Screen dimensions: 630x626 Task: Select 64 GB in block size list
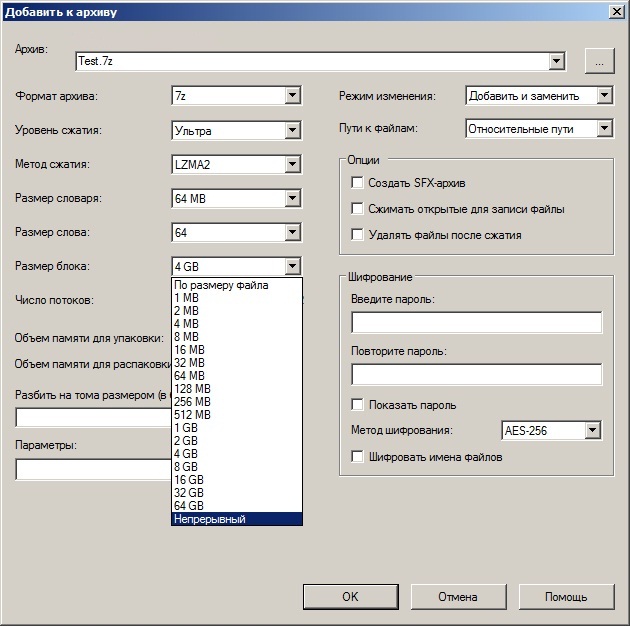click(237, 505)
